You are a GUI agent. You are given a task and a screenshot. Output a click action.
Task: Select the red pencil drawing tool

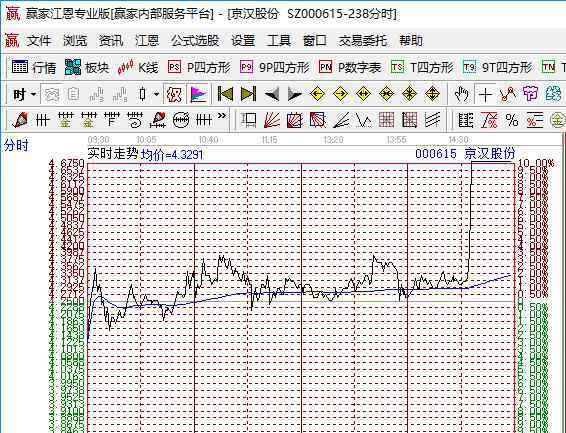coord(20,120)
